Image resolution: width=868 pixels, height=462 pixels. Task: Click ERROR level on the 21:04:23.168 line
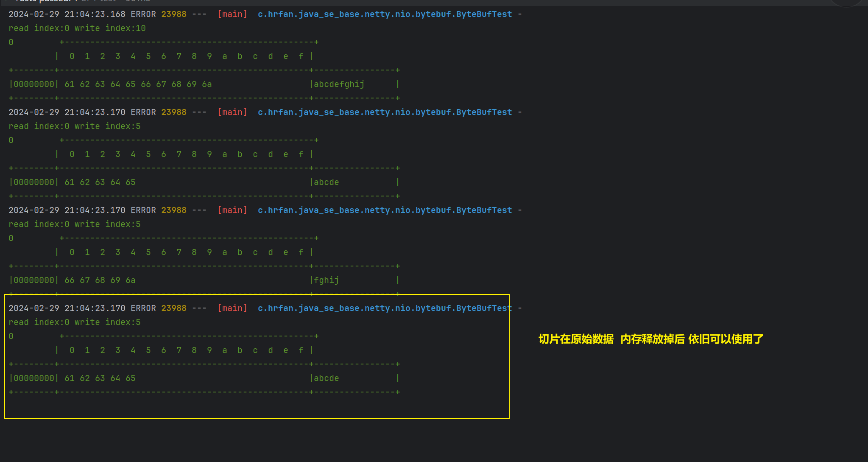[x=143, y=14]
